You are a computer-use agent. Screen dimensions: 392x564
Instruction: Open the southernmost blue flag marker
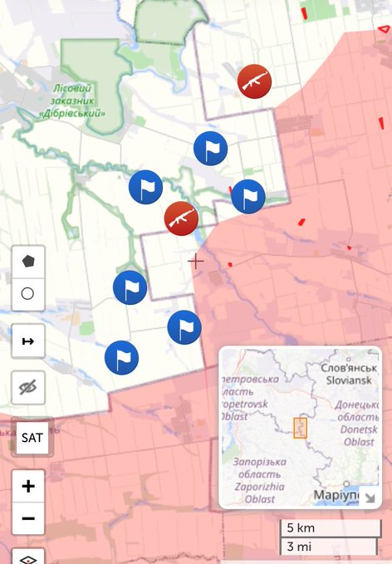click(x=121, y=358)
